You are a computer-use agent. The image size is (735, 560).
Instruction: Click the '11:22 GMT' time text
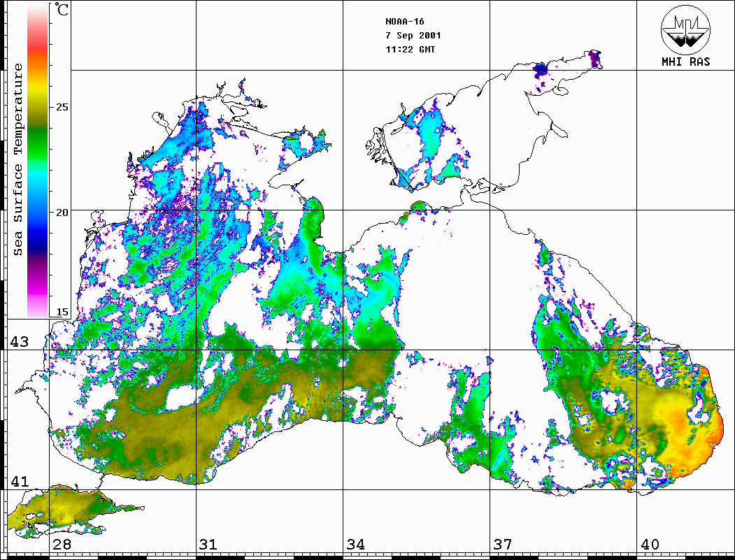coord(411,49)
